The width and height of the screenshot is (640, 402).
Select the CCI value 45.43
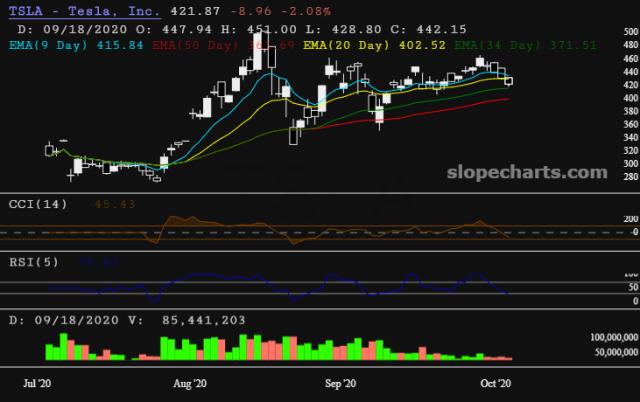click(115, 204)
